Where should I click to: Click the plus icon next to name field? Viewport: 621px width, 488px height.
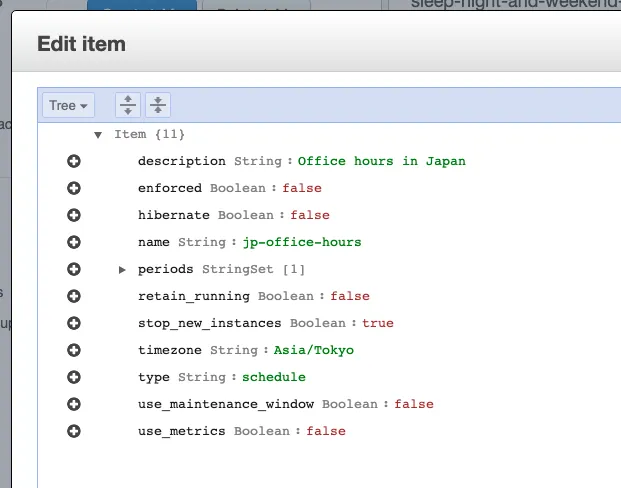pyautogui.click(x=73, y=242)
